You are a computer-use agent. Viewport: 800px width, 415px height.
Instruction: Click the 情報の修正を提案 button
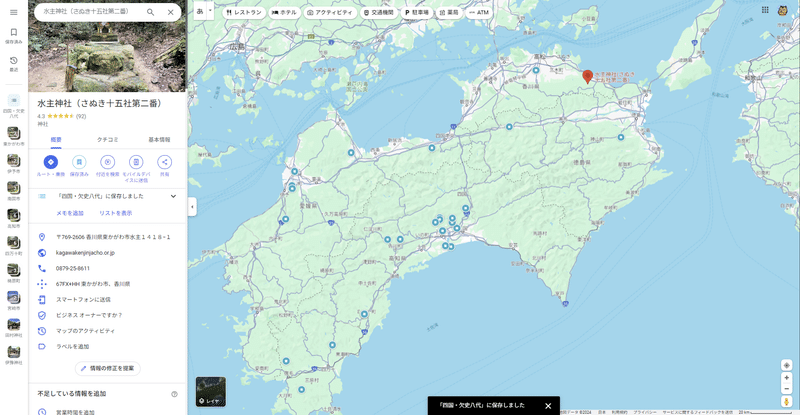click(108, 368)
